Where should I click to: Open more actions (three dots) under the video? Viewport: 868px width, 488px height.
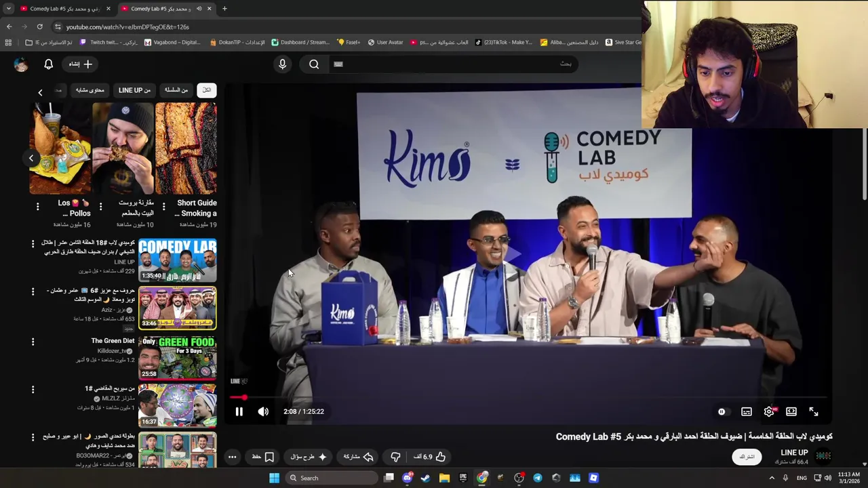(232, 457)
